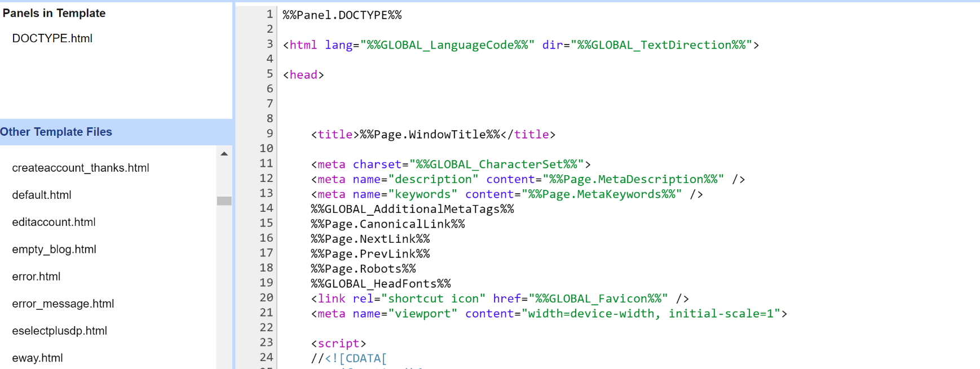Click the Panels in Template heading
980x369 pixels.
pos(54,13)
